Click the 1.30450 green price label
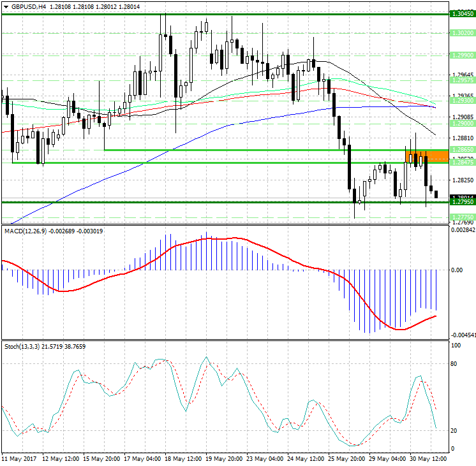 click(461, 13)
